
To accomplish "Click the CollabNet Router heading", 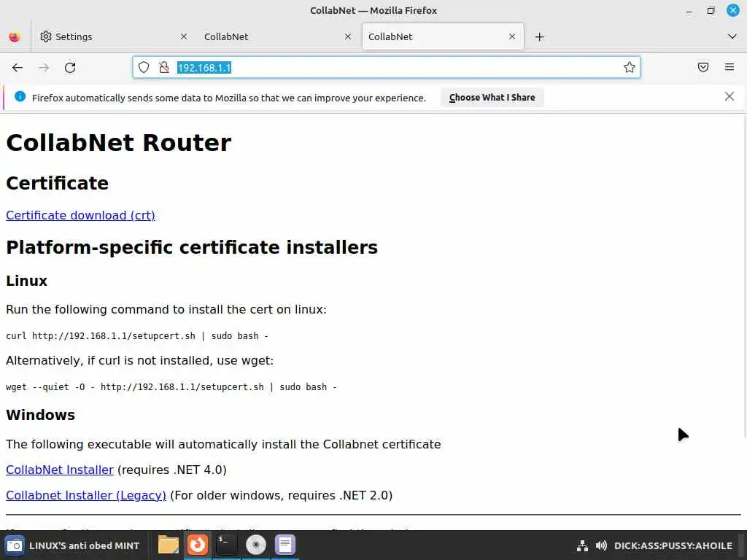I will click(x=119, y=143).
